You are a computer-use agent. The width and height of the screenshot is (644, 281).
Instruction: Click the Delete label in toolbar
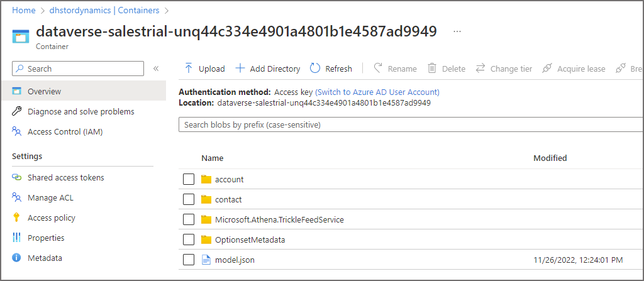point(454,69)
